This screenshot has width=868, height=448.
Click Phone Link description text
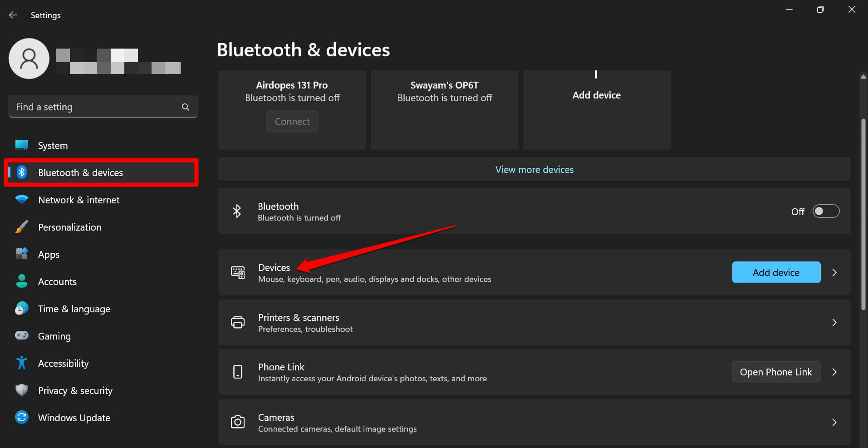pos(372,379)
